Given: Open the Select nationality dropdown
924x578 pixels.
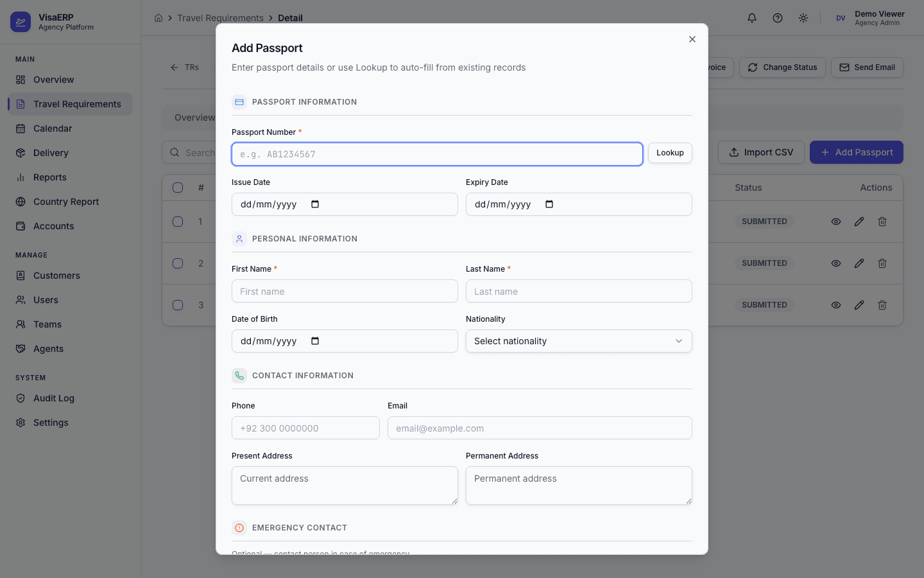Looking at the screenshot, I should (578, 341).
